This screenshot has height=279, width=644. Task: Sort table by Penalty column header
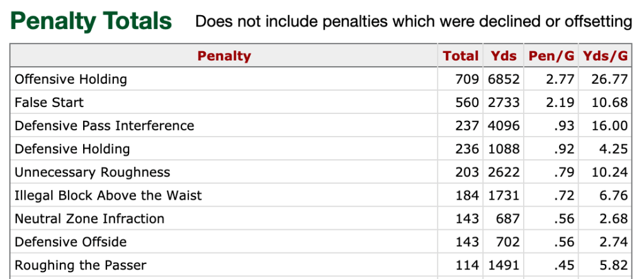pyautogui.click(x=224, y=55)
